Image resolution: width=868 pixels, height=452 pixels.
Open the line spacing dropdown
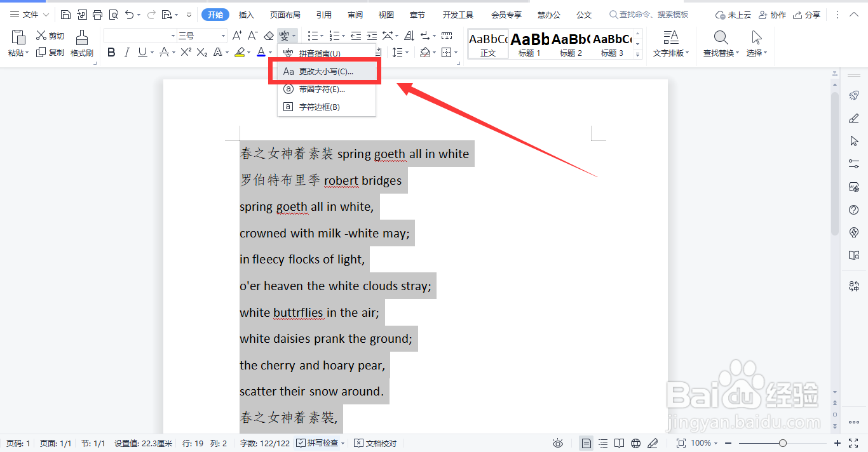point(407,53)
